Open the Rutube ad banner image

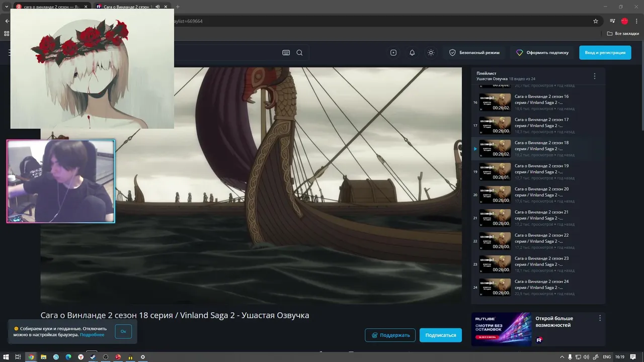point(501,329)
